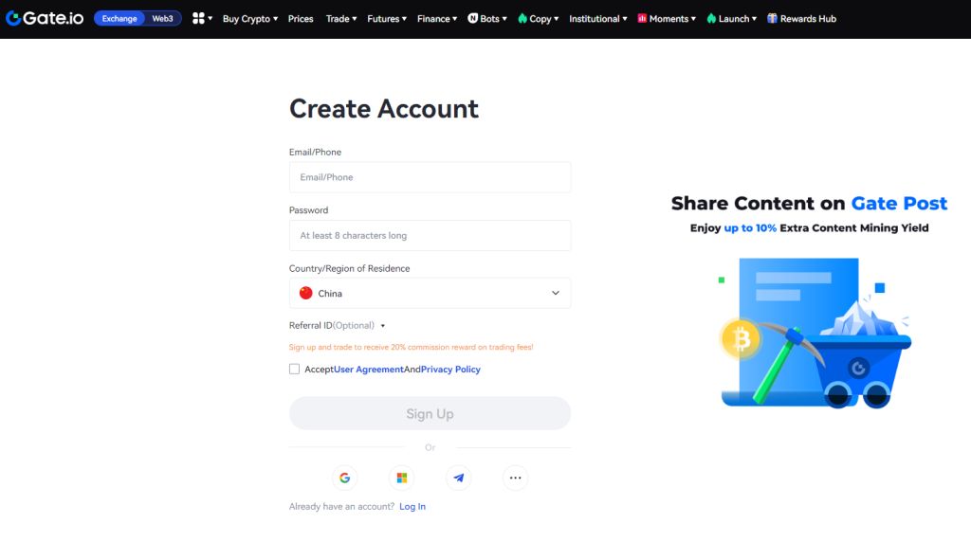Switch to the Web3 toggle option
Viewport: 971px width, 560px height.
(163, 18)
